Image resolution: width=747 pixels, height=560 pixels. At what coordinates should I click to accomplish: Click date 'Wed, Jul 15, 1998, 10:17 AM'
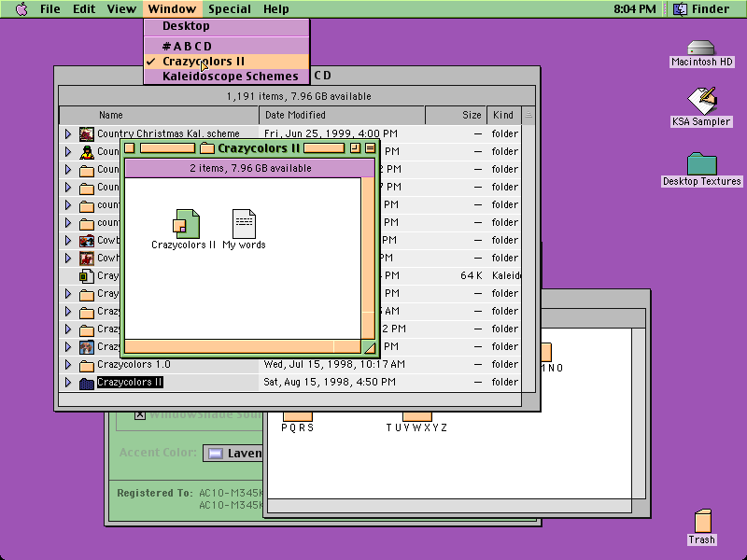click(334, 365)
